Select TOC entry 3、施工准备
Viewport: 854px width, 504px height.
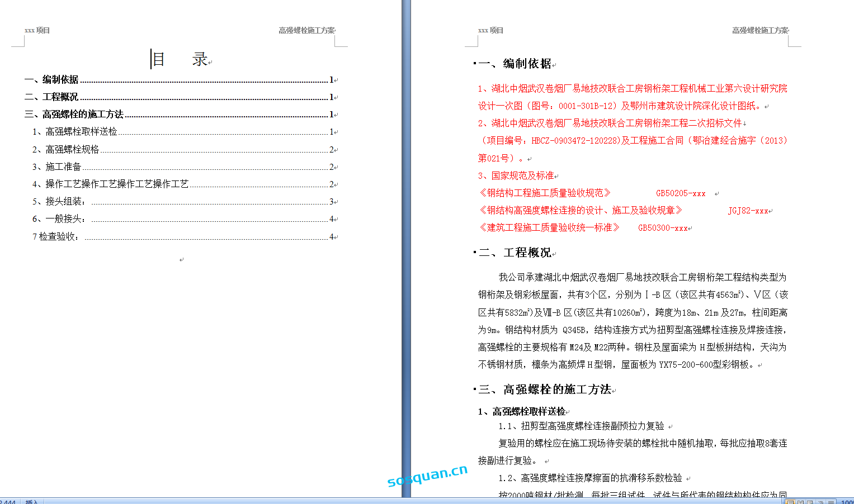(x=57, y=167)
